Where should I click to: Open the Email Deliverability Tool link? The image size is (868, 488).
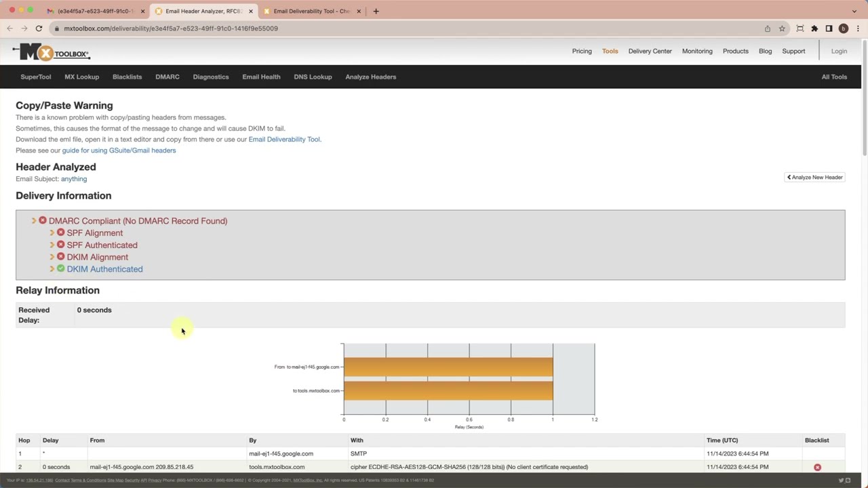[284, 139]
